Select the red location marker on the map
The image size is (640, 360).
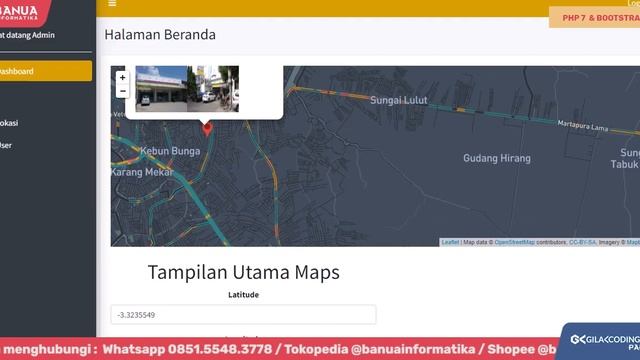207,129
